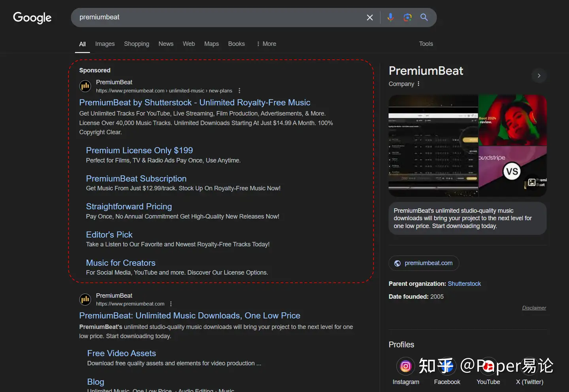Open the Editor's Pick sitelink
Screen dimensions: 569x392
coord(109,234)
